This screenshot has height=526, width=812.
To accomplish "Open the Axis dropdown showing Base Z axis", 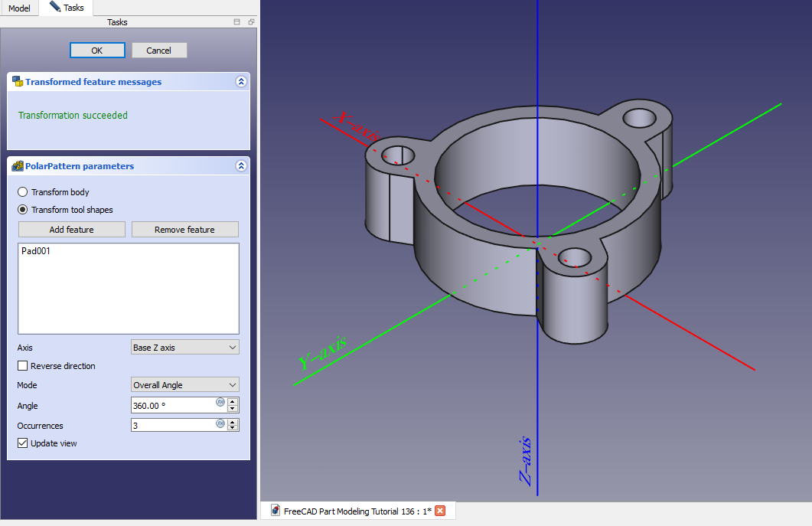I will coord(185,348).
